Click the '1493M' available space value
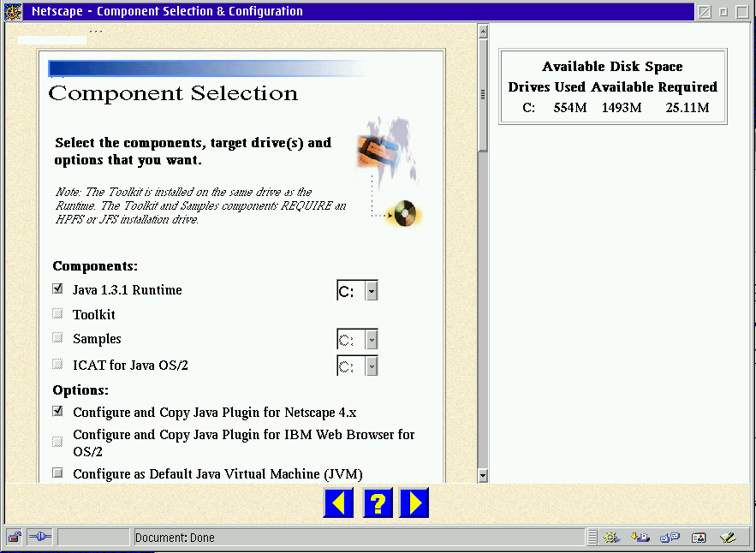 [x=622, y=108]
